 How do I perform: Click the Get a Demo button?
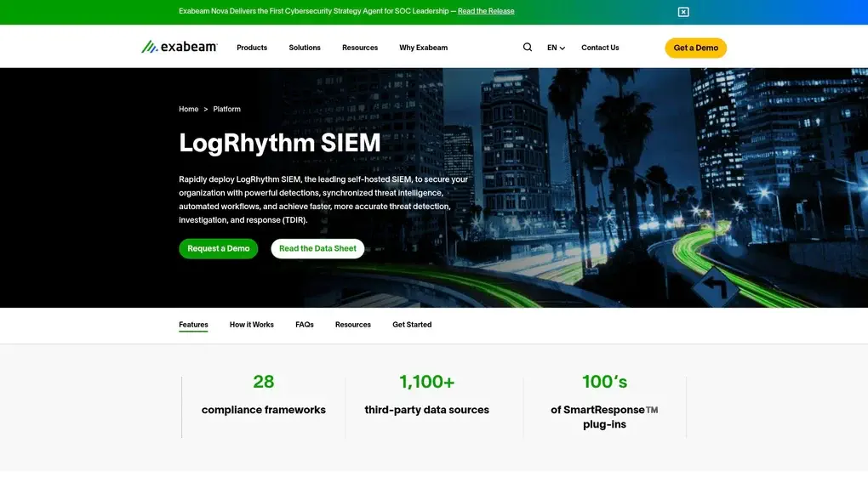coord(696,48)
